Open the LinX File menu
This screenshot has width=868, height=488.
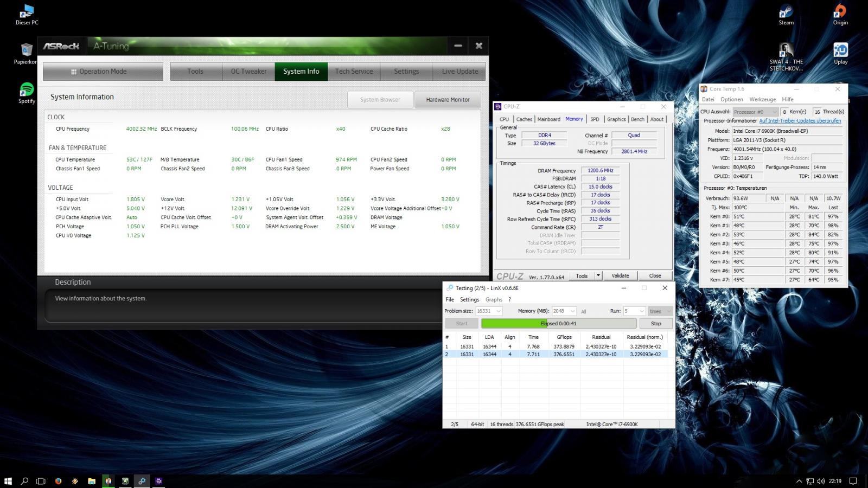pyautogui.click(x=450, y=299)
